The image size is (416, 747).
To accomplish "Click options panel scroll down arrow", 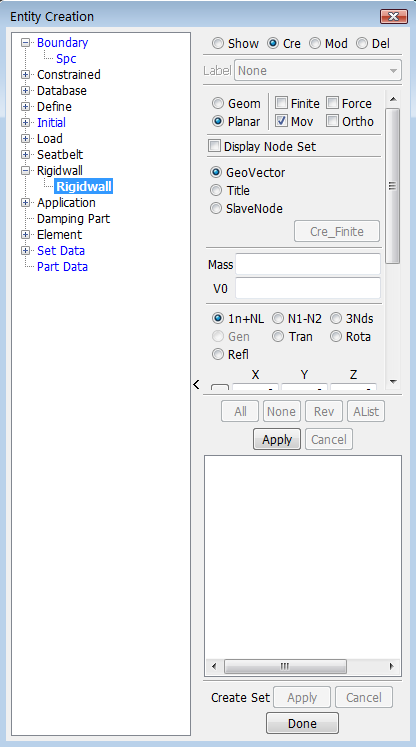I will pos(393,382).
